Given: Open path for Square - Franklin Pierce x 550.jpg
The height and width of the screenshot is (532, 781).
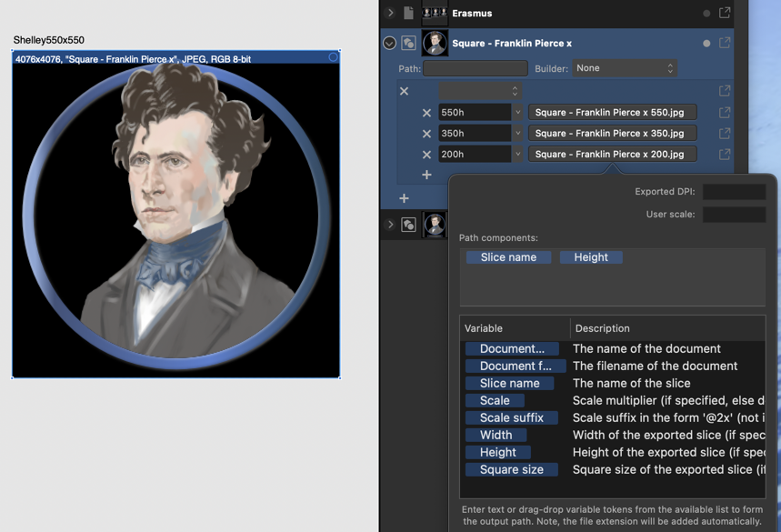Looking at the screenshot, I should click(x=612, y=113).
